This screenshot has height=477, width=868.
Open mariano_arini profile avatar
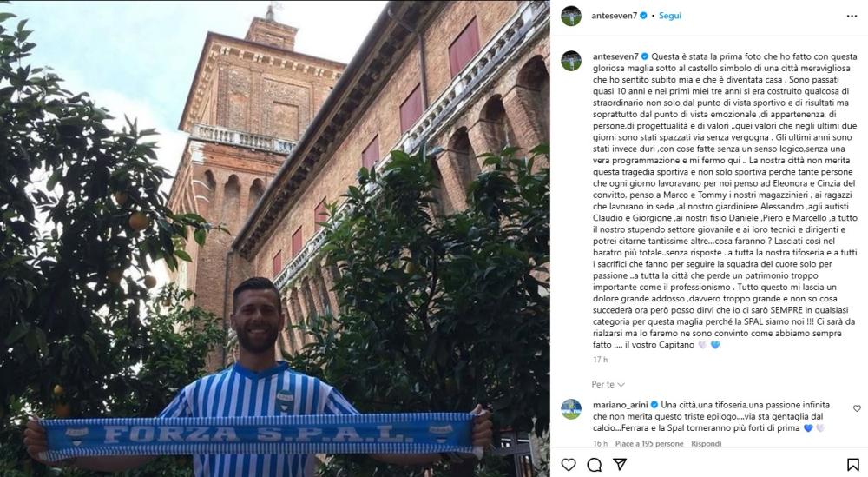[571, 409]
